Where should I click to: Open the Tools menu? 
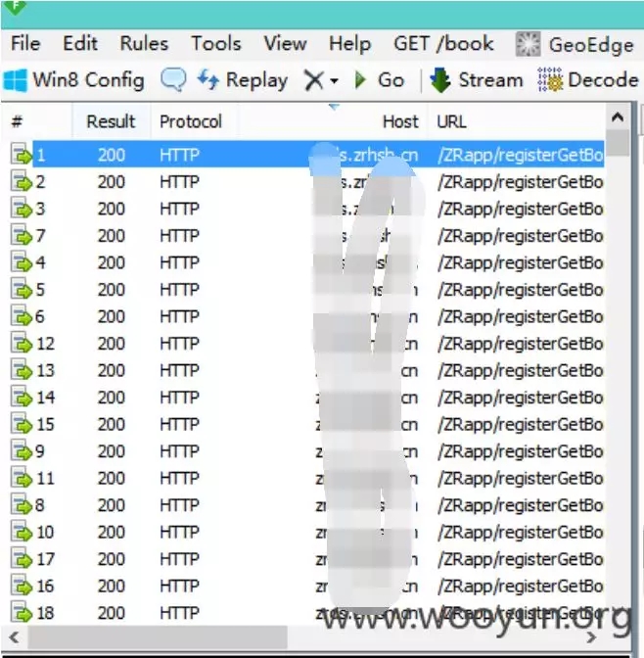click(216, 44)
